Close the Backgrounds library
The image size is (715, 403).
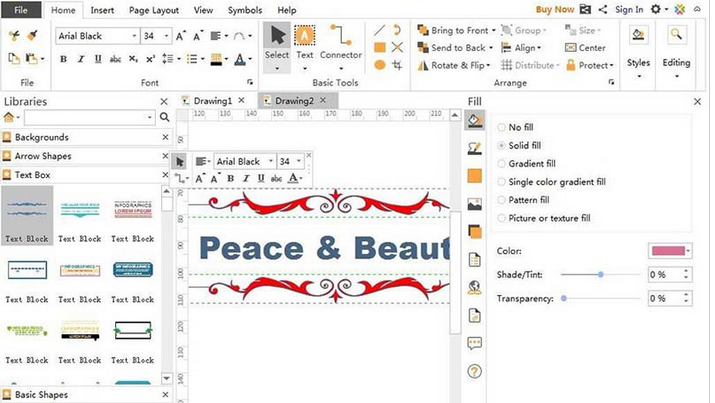(166, 137)
